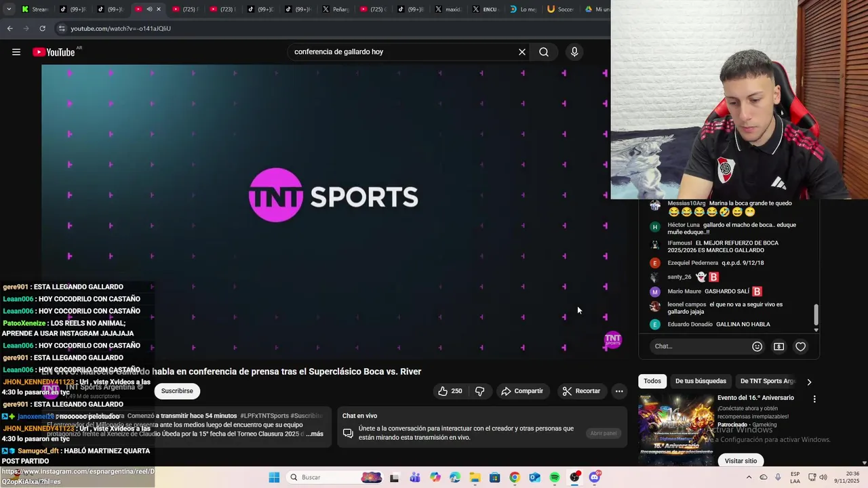Grab the live chat scrollbar thumb
Screen dimensions: 868x488
[x=816, y=314]
